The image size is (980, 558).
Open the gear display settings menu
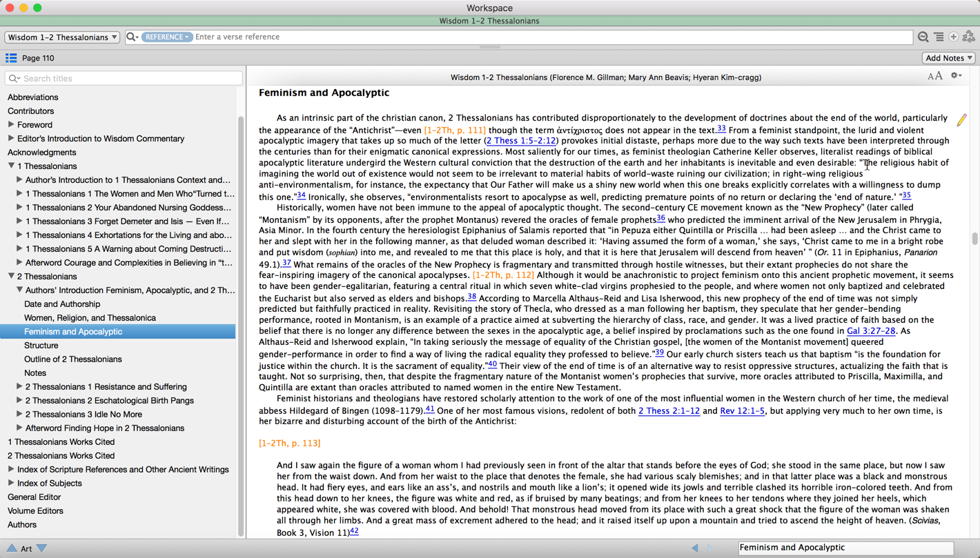pyautogui.click(x=956, y=76)
